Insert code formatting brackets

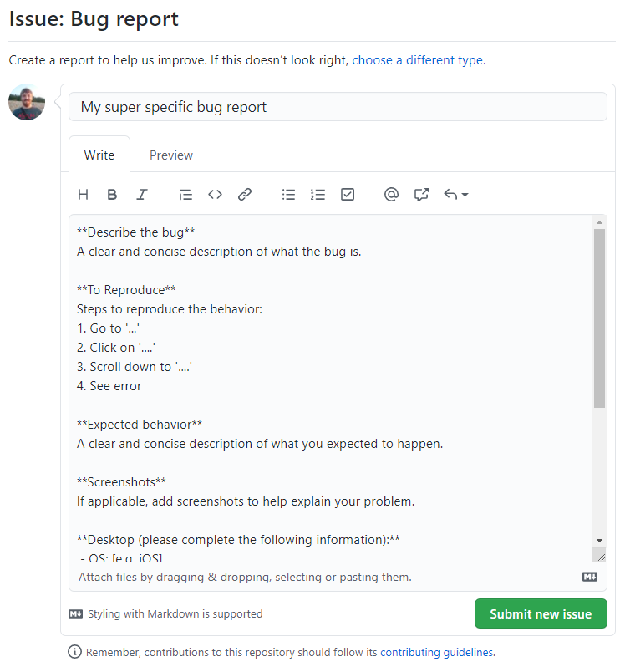(215, 195)
